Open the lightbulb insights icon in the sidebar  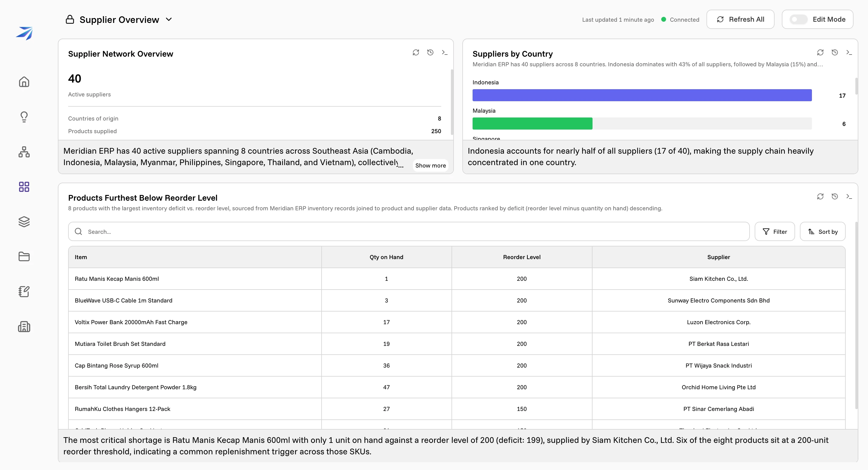(24, 117)
